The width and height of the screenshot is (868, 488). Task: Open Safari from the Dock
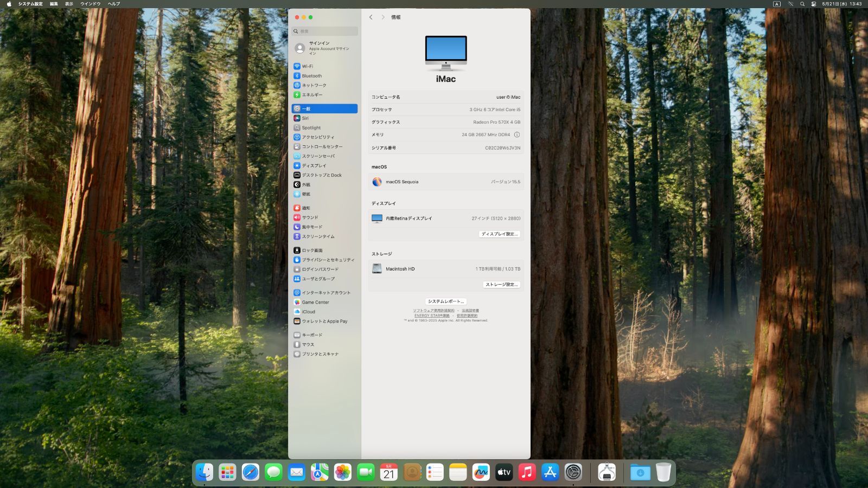pos(250,472)
